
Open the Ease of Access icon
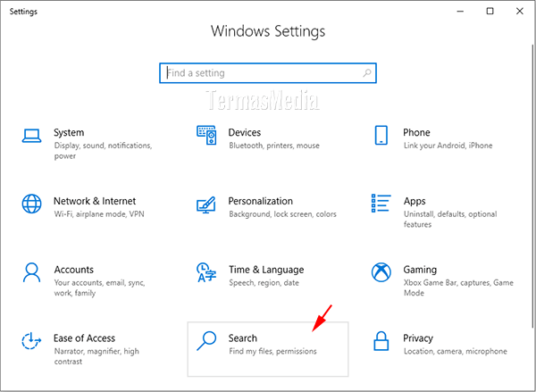click(x=31, y=341)
